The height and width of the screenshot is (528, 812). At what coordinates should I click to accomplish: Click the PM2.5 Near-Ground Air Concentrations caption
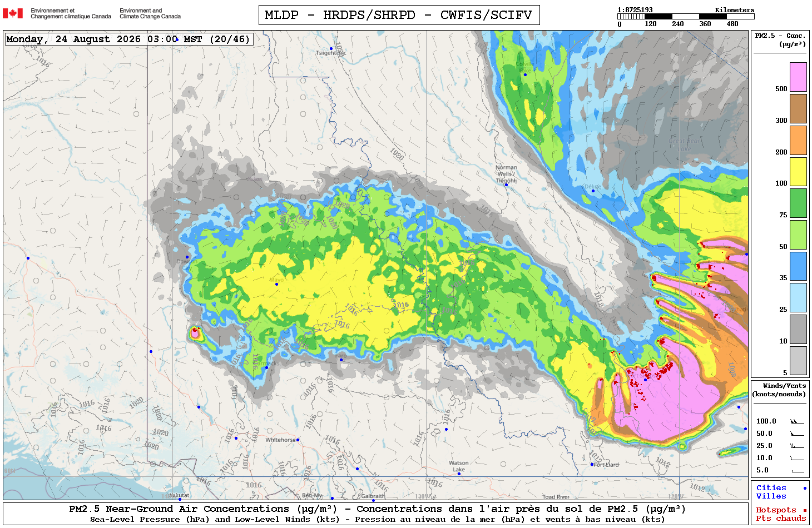[x=377, y=509]
